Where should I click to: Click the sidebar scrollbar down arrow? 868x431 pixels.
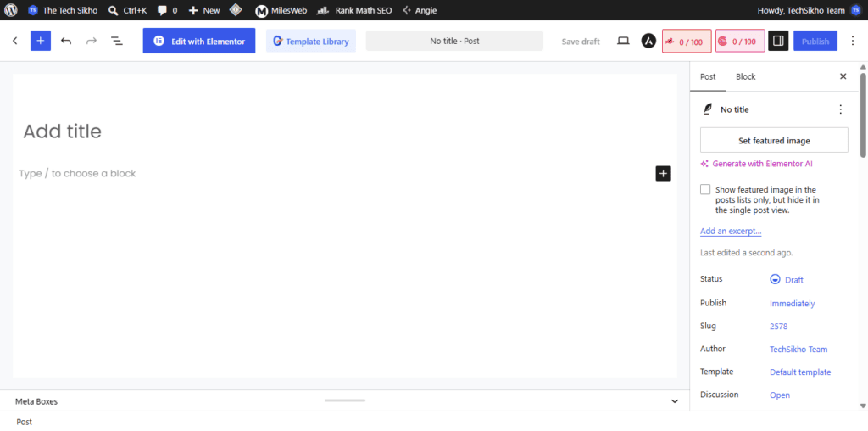862,406
